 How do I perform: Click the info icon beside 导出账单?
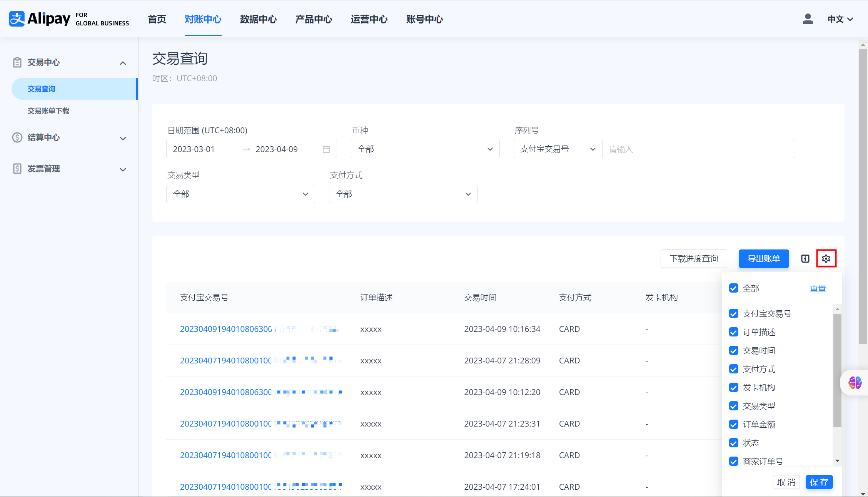pyautogui.click(x=805, y=259)
